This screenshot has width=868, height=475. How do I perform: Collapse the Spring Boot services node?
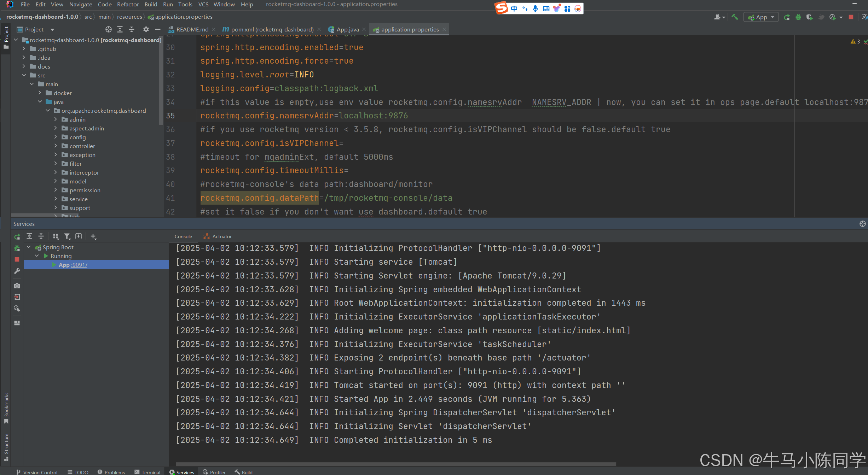click(x=29, y=247)
